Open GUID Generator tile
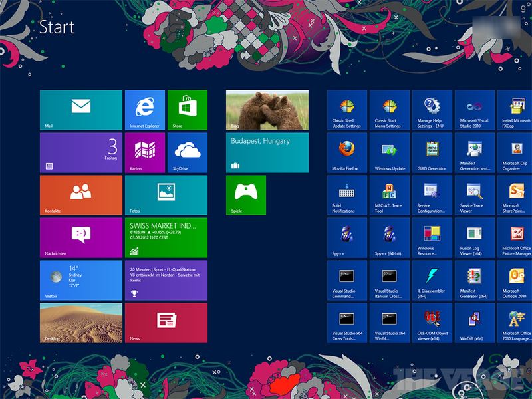 pos(432,153)
